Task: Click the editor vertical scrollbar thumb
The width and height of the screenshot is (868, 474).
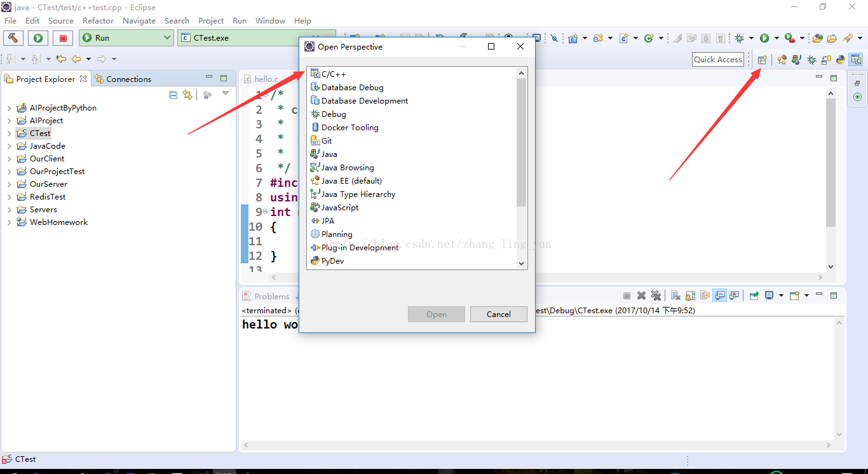Action: 831,162
